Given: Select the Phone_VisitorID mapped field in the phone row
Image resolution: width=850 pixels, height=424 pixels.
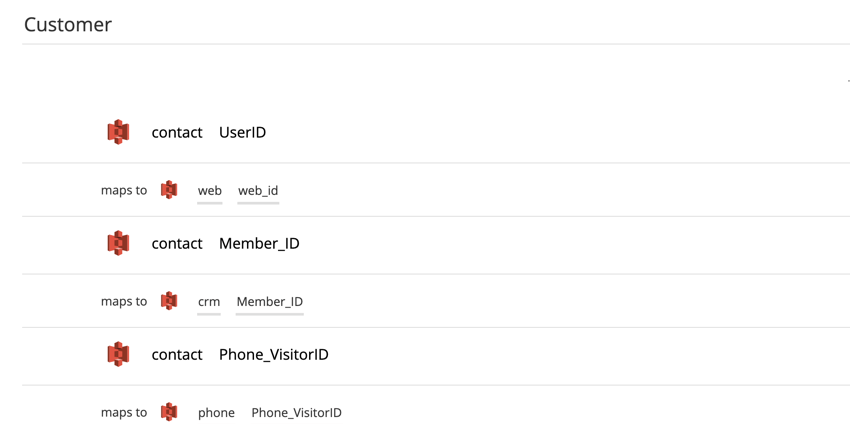Looking at the screenshot, I should 297,413.
